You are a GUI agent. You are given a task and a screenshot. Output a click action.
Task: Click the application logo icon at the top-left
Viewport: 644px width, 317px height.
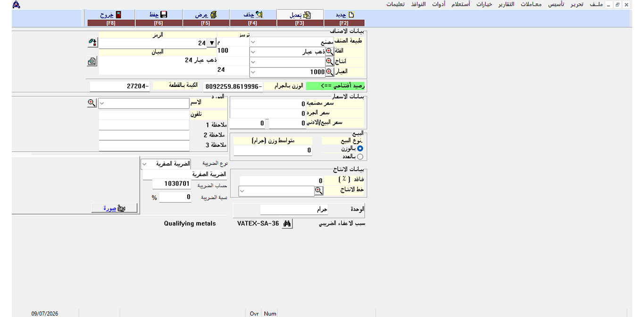pos(17,4)
